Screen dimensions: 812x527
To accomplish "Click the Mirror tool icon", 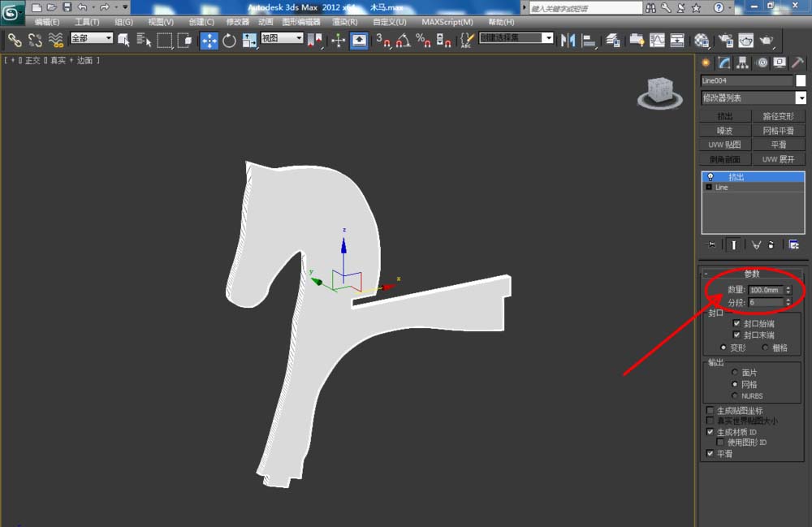I will (x=568, y=40).
